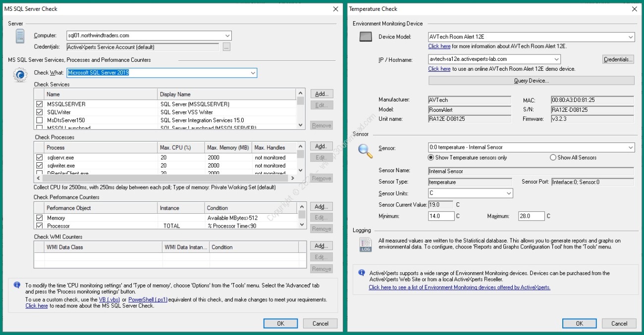
Task: Click the credentials browse ellipsis button
Action: pyautogui.click(x=226, y=48)
